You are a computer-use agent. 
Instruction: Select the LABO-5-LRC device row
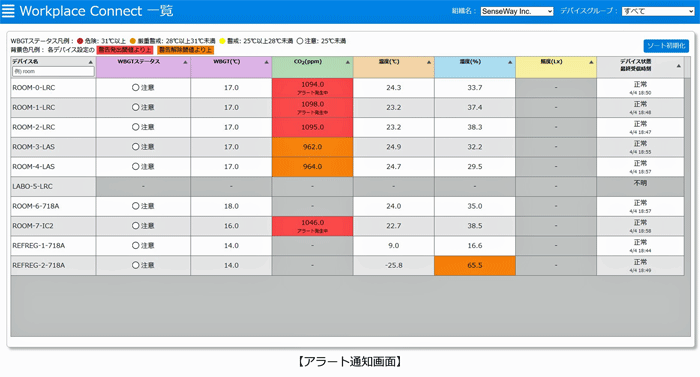point(347,187)
